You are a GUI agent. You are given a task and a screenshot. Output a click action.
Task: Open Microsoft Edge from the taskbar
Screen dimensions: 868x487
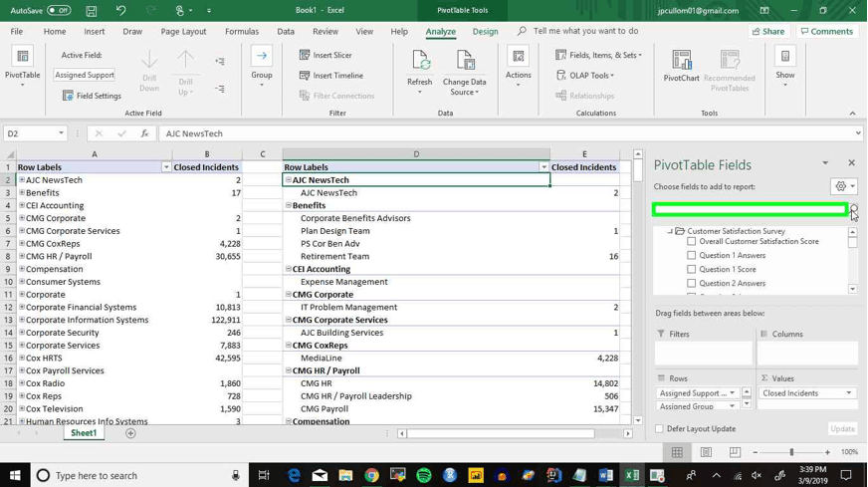click(294, 475)
